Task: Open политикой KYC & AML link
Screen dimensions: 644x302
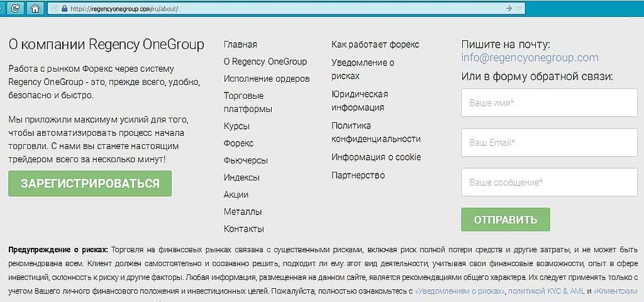Action: pyautogui.click(x=547, y=291)
